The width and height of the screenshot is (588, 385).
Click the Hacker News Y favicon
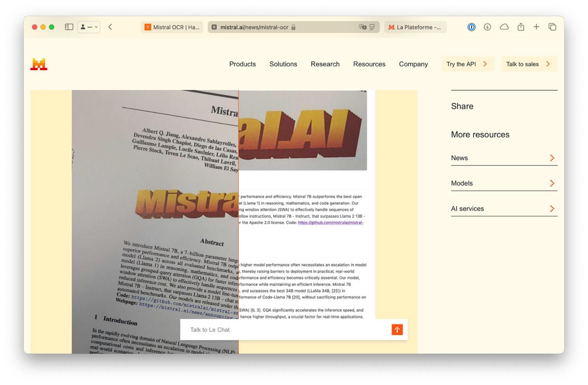click(x=147, y=27)
